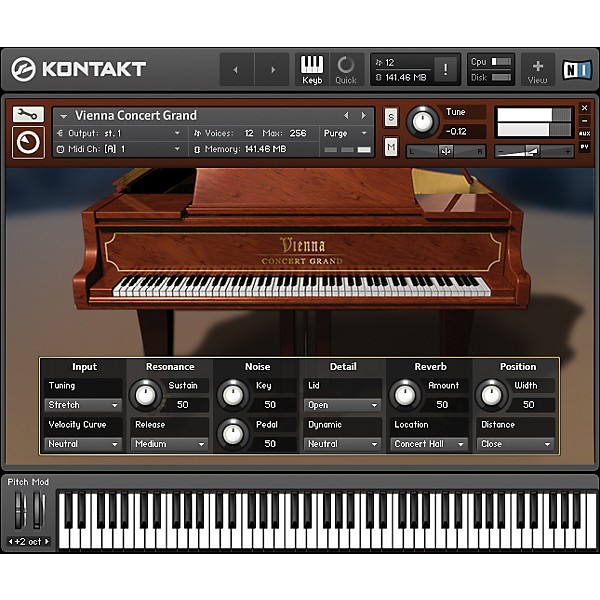Click the Max voices 256 value

pyautogui.click(x=297, y=133)
